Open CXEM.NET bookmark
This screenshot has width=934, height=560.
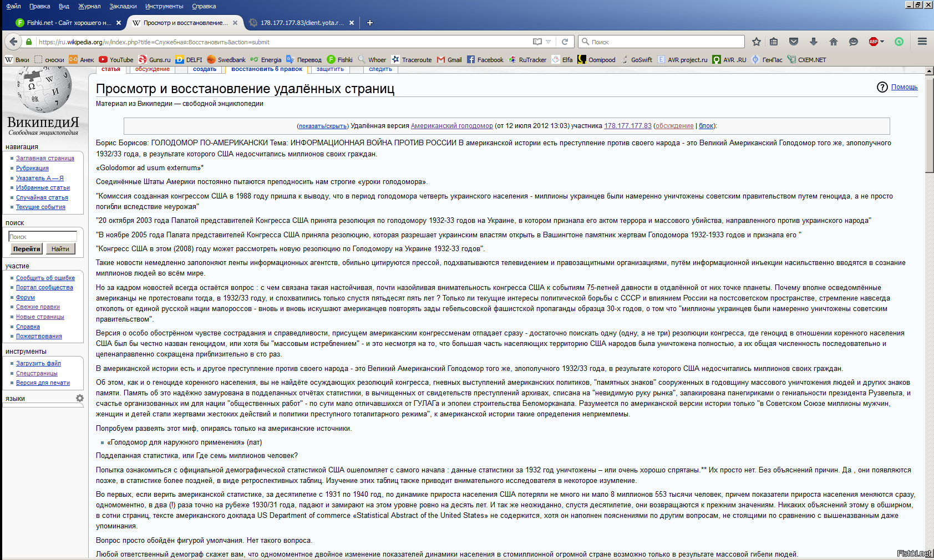click(807, 59)
